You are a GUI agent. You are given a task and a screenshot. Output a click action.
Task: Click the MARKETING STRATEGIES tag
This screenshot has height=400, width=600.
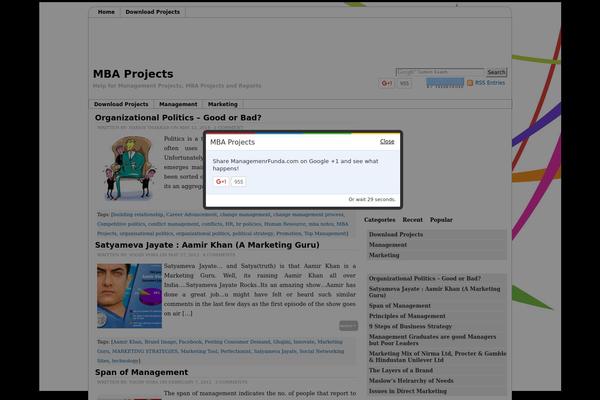tap(145, 351)
